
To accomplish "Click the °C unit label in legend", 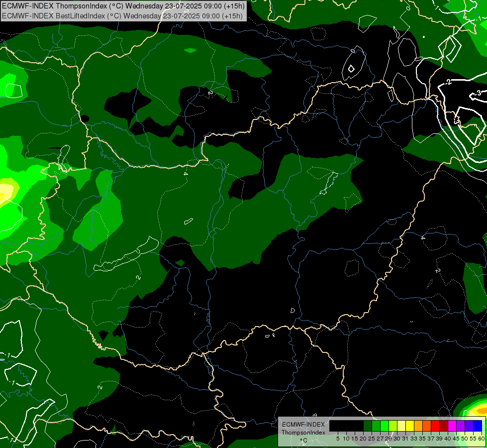I will click(304, 440).
